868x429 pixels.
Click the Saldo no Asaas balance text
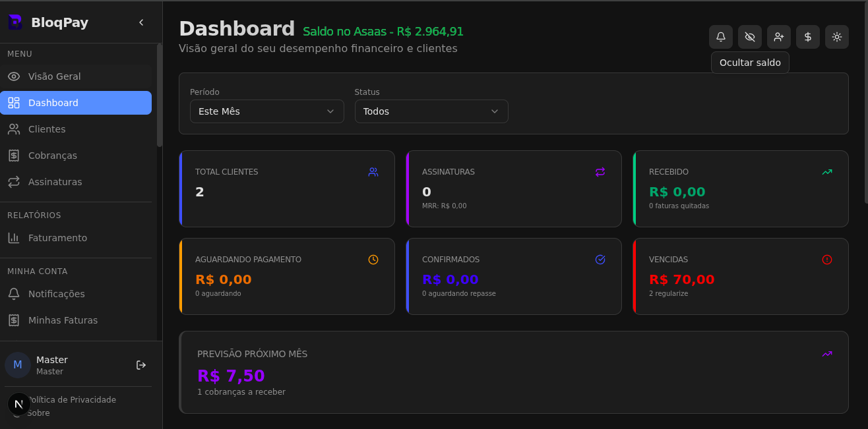[383, 32]
